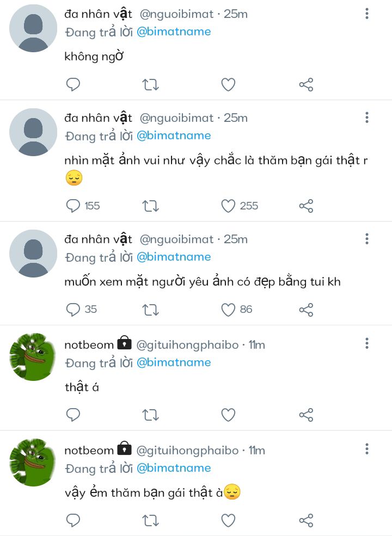Open replies on tweet with 155 comments
The width and height of the screenshot is (392, 536).
(73, 206)
